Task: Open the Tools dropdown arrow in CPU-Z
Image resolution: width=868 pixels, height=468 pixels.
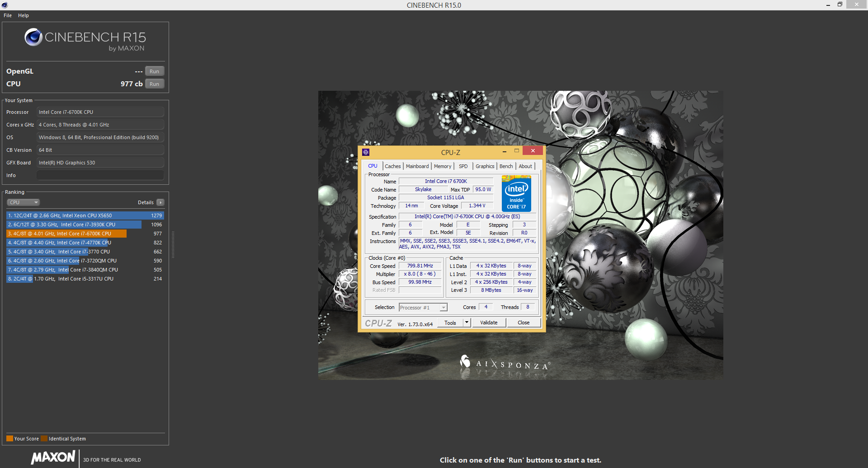Action: click(467, 323)
